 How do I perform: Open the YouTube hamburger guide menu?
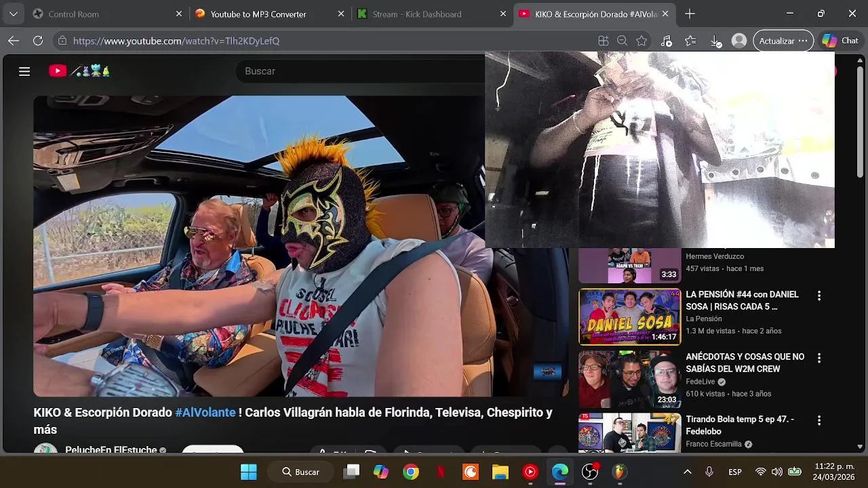pyautogui.click(x=24, y=71)
